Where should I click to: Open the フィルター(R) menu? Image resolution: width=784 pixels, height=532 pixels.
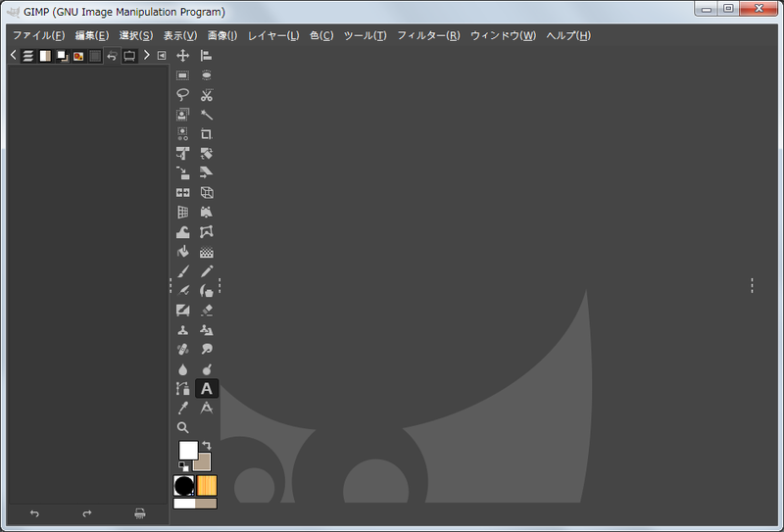(428, 35)
